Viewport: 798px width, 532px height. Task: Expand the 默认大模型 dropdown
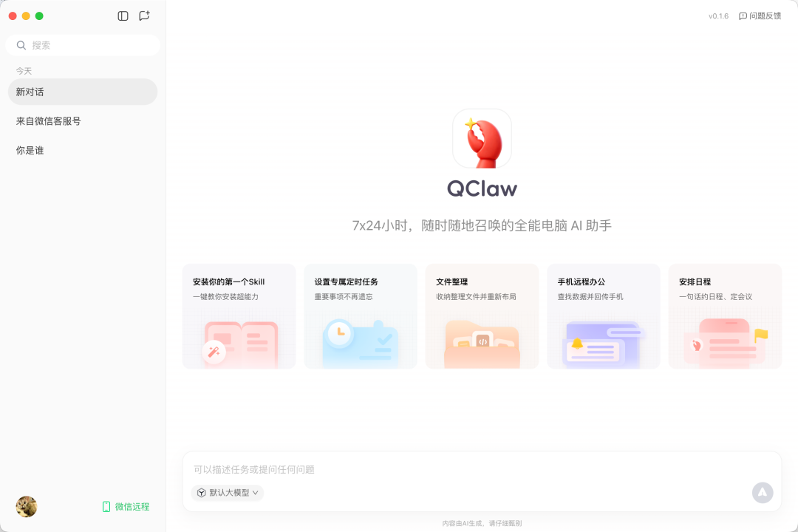pos(228,493)
